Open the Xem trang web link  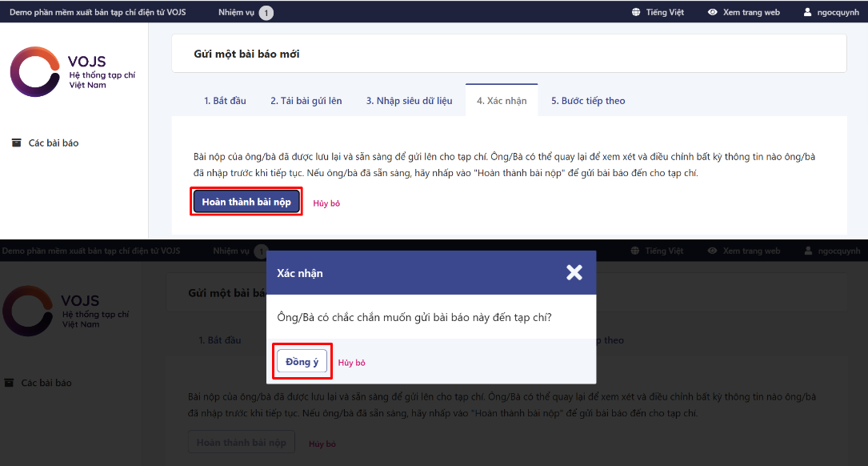tap(750, 13)
